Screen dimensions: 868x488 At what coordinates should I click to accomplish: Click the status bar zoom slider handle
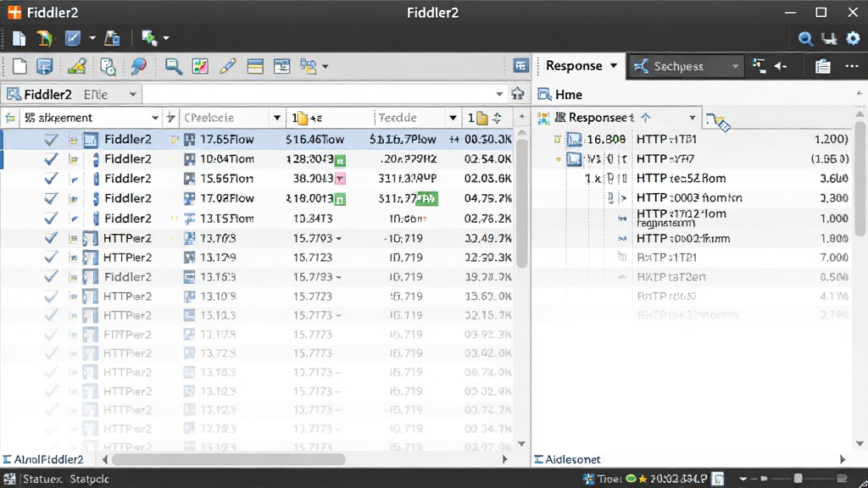(x=798, y=479)
